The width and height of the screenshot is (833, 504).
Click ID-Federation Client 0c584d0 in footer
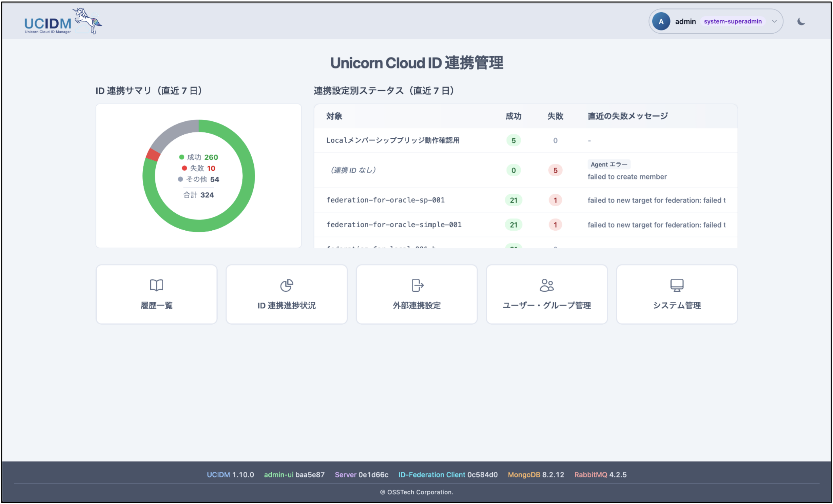pyautogui.click(x=448, y=474)
